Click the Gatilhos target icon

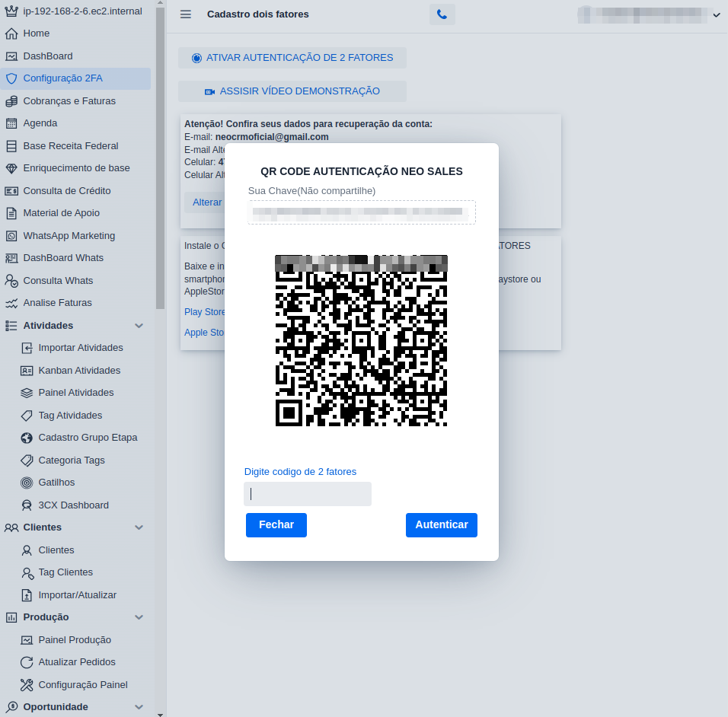[27, 483]
